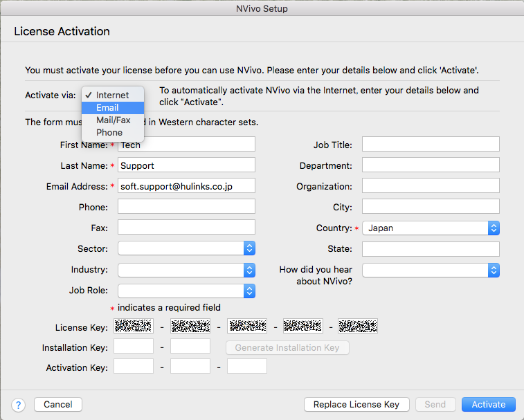Click the Last Name field
524x420 pixels.
pos(186,165)
